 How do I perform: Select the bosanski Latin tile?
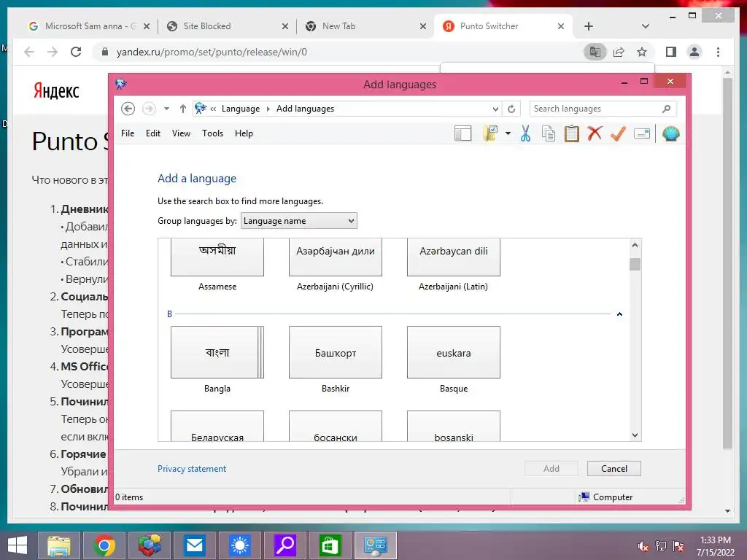(x=454, y=426)
